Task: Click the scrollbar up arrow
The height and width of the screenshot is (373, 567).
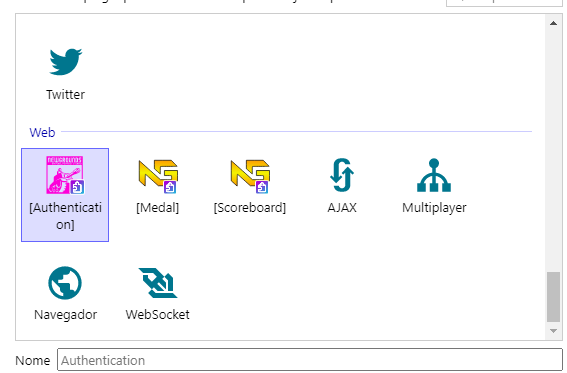Action: (x=553, y=23)
